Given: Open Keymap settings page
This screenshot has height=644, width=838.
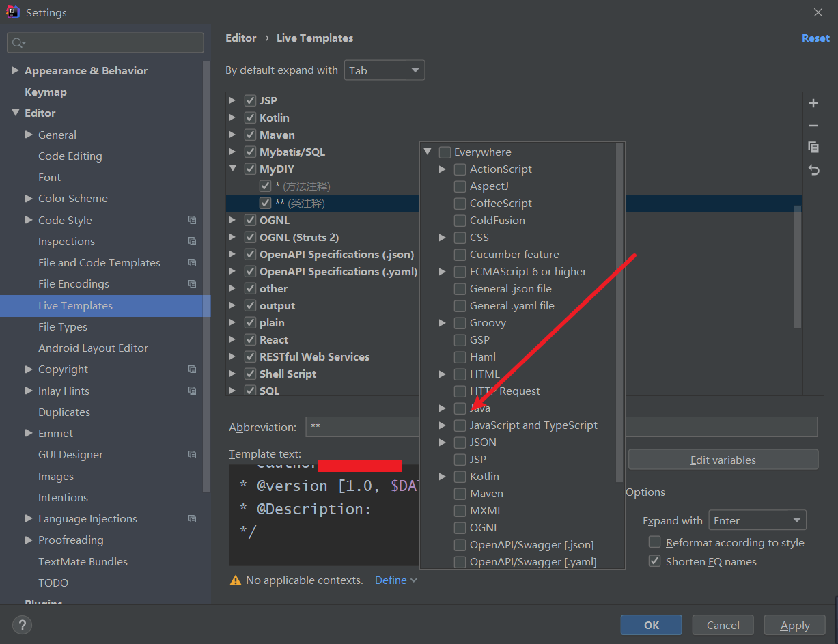Looking at the screenshot, I should (x=46, y=92).
